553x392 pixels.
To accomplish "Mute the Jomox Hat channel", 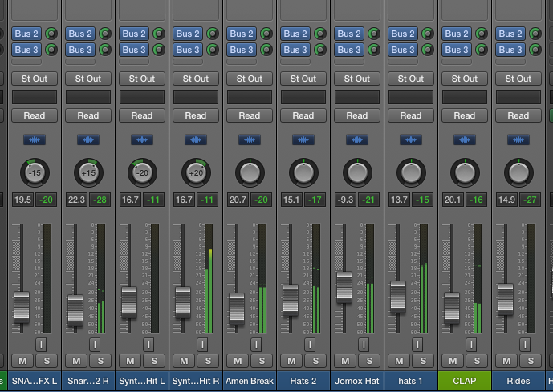I will [x=345, y=361].
